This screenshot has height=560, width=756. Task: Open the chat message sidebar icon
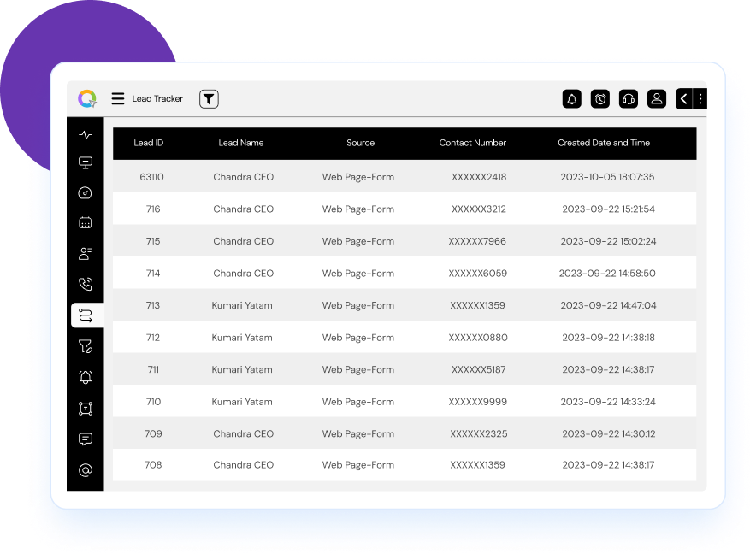click(86, 439)
